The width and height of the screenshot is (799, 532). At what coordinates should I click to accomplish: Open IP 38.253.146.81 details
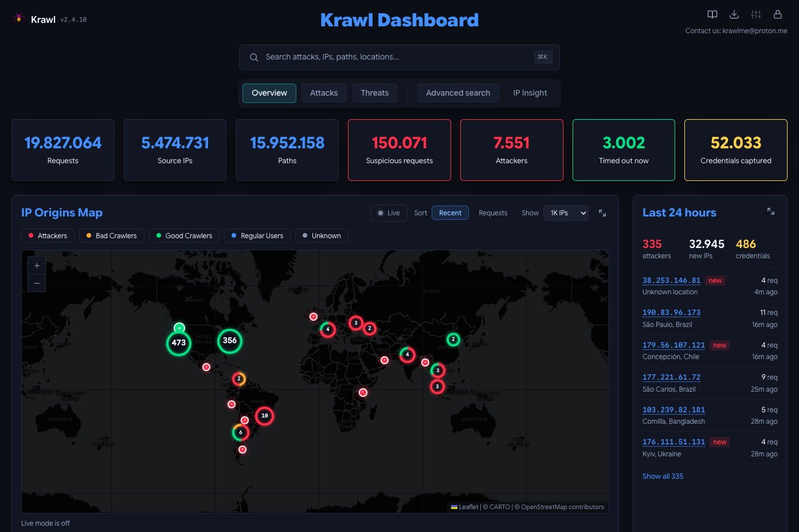pos(671,281)
